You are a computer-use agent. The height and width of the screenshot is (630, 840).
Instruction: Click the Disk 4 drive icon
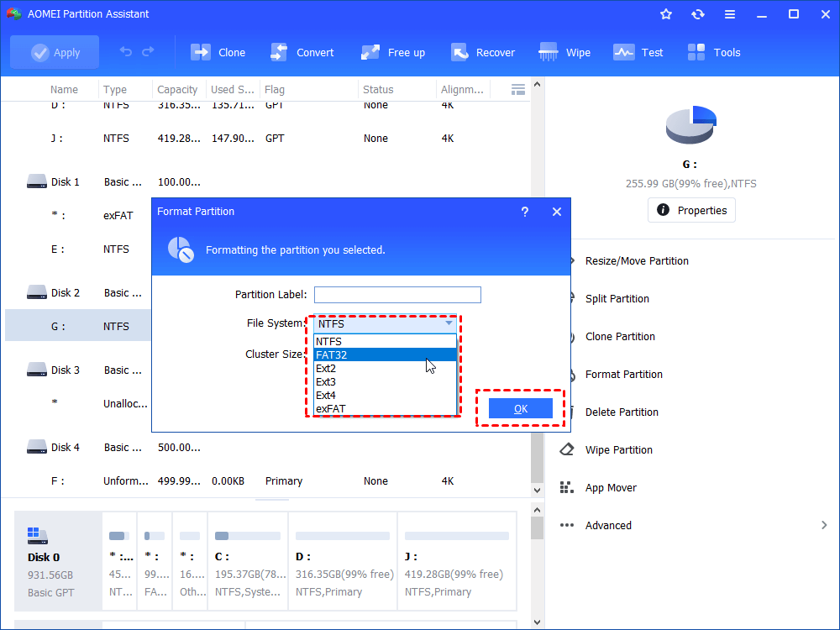(x=37, y=447)
